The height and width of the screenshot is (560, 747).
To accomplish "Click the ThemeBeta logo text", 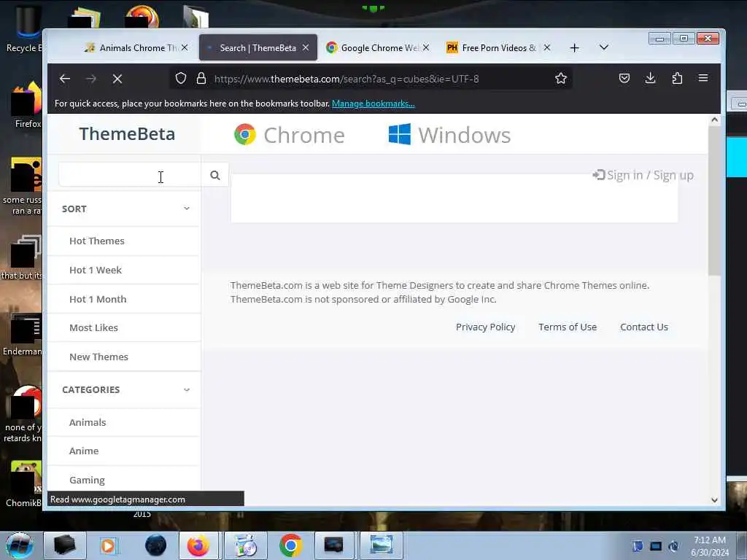I will click(x=127, y=134).
